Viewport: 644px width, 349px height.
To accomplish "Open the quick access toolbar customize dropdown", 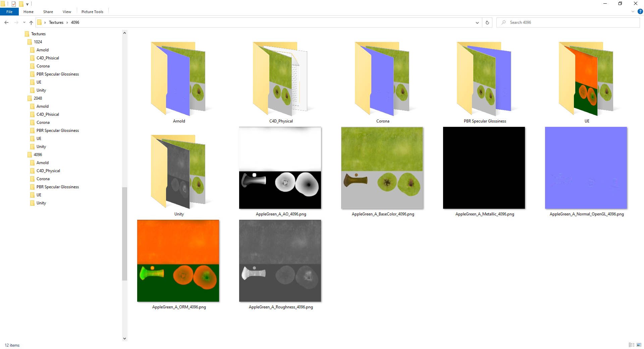I will pos(28,4).
